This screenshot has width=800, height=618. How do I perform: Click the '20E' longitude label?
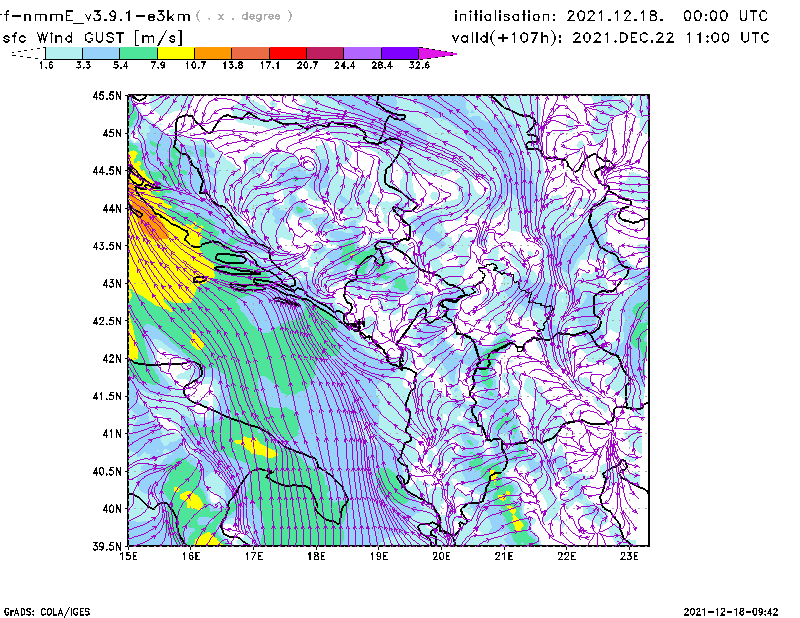441,556
